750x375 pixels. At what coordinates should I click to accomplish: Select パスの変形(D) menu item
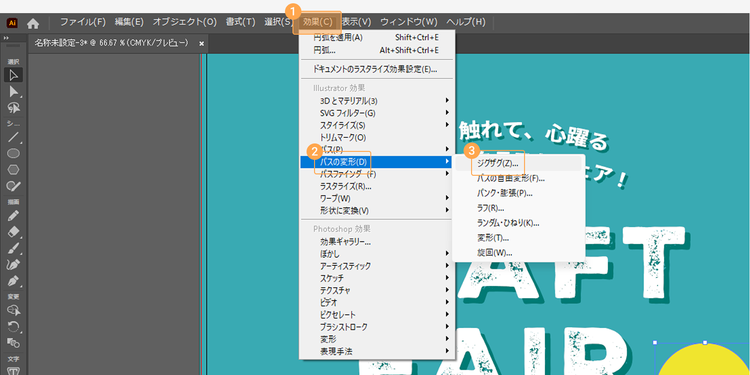click(377, 162)
